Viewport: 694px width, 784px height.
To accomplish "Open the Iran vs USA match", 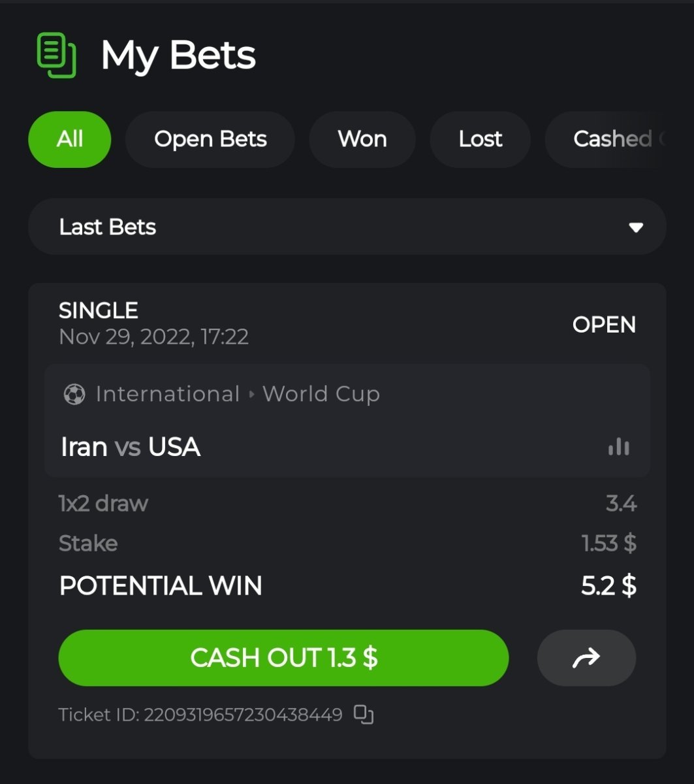I will tap(131, 448).
